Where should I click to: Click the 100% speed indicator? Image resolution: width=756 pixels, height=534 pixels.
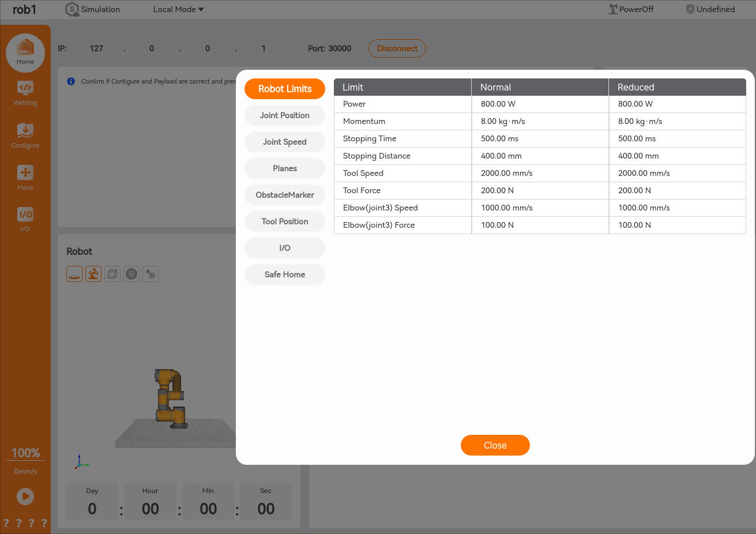(x=25, y=453)
